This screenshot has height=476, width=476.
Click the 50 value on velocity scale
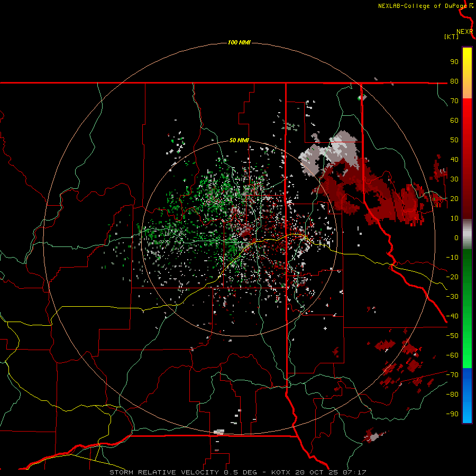point(454,140)
